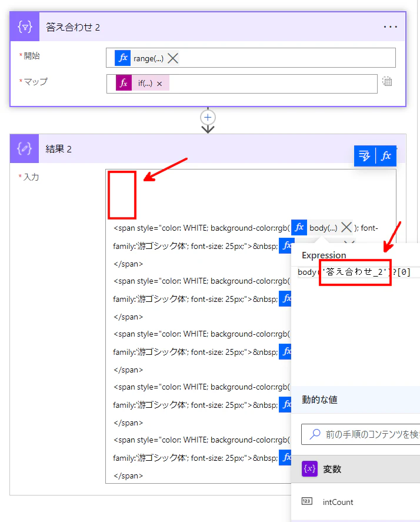Open the range(...) expression token
Image resolution: width=420 pixels, height=522 pixels.
[148, 59]
